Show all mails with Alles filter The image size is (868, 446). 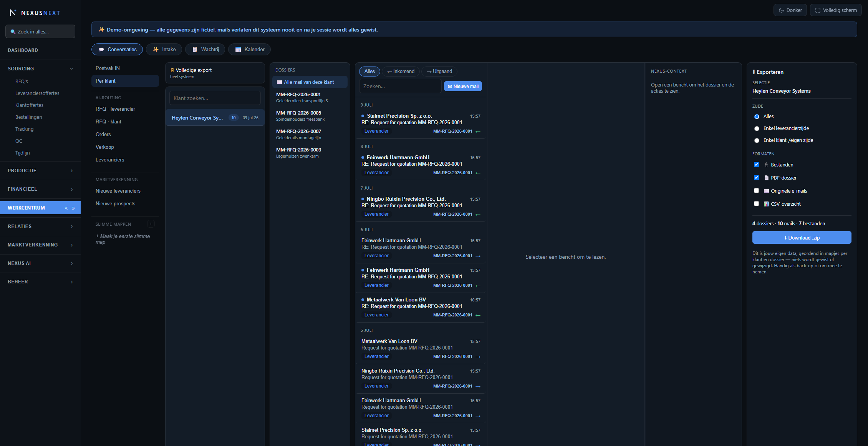369,72
